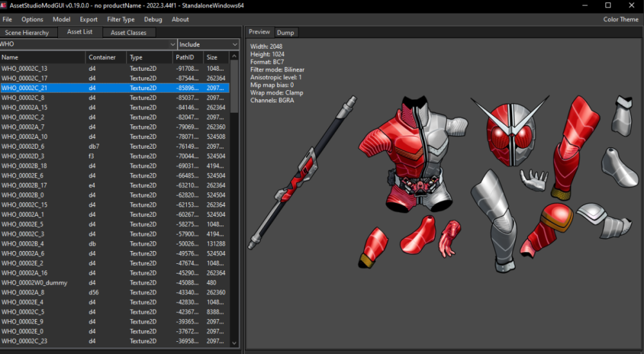644x354 pixels.
Task: Switch to the Scene Hierarchy tab
Action: (28, 32)
